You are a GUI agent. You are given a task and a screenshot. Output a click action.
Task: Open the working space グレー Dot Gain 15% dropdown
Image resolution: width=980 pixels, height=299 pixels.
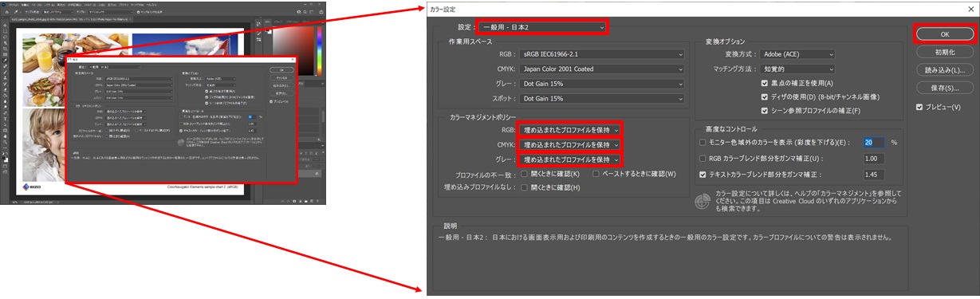(603, 83)
